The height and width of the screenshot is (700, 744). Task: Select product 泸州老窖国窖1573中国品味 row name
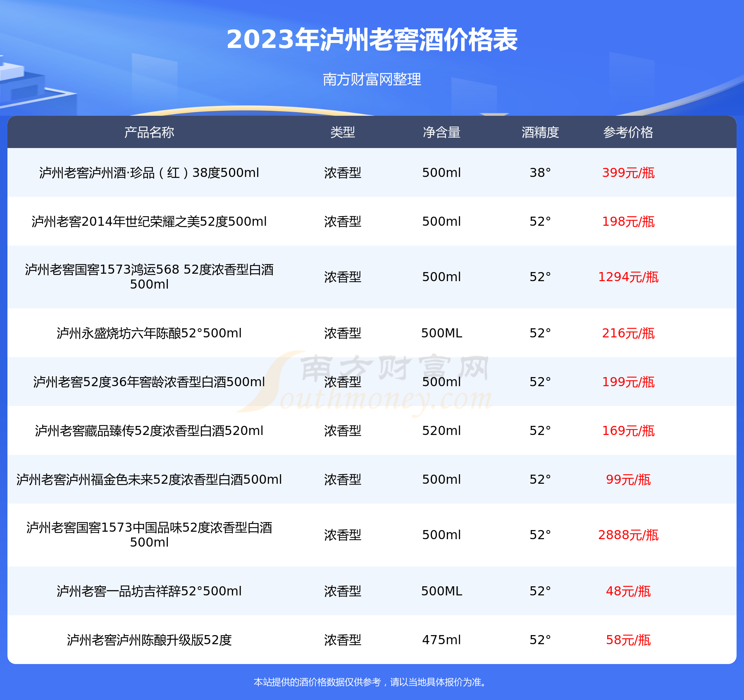[149, 535]
